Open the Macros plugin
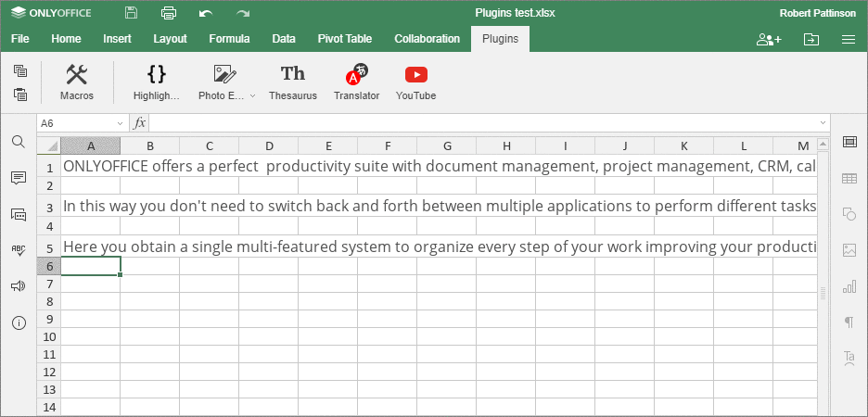The height and width of the screenshot is (417, 868). (x=77, y=82)
